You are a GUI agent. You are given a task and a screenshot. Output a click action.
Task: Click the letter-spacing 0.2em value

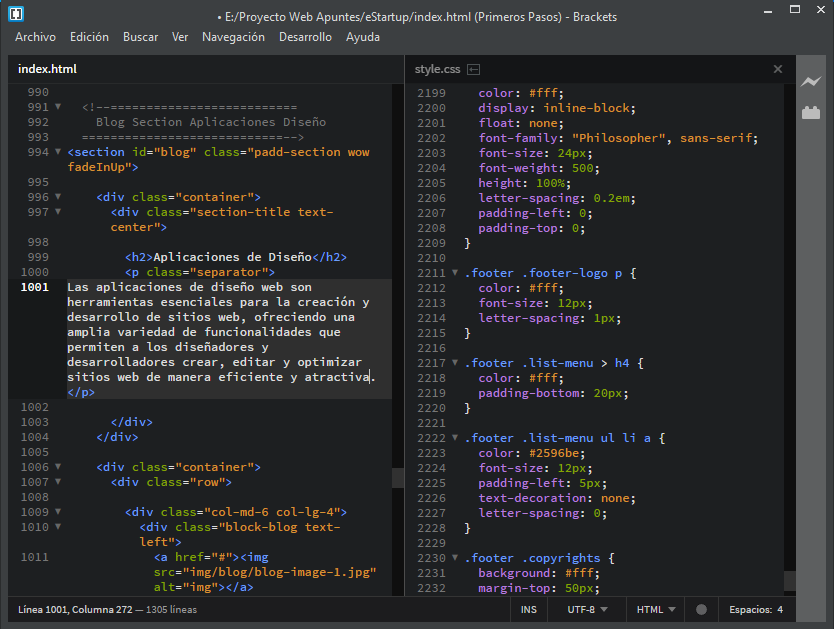point(611,198)
